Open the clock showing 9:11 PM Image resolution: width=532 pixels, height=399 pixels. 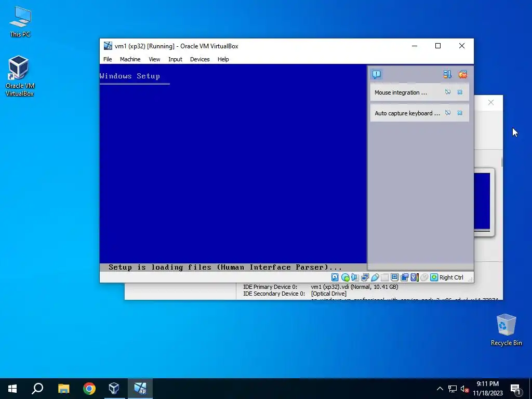[487, 389]
